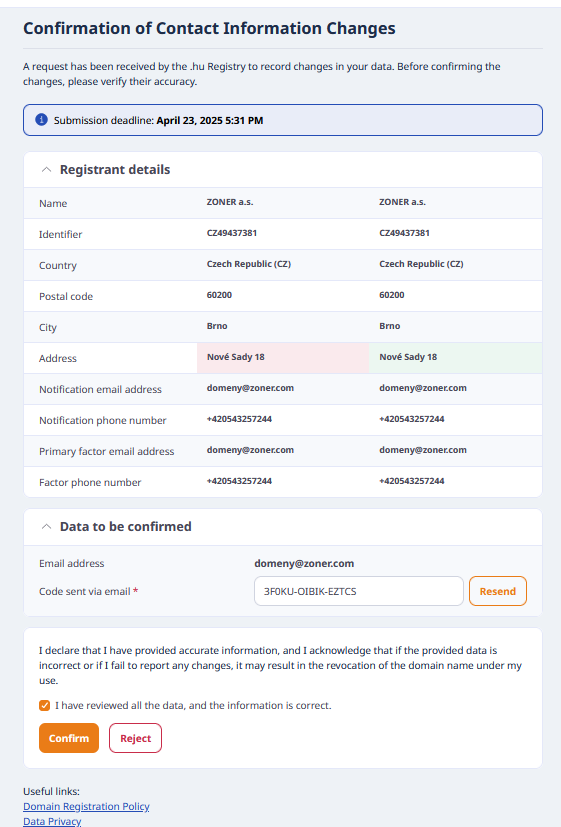
Task: Click the Registrant details heading
Action: pyautogui.click(x=115, y=169)
